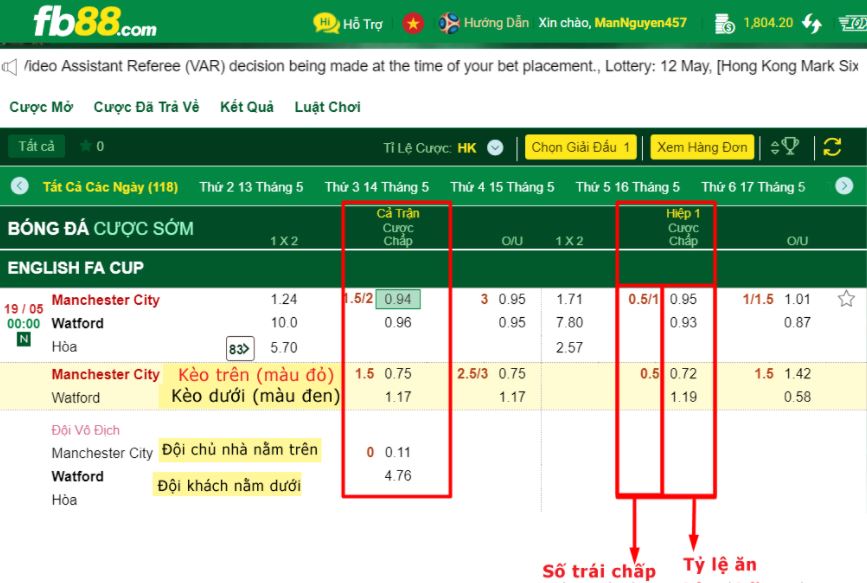This screenshot has width=867, height=583.
Task: Click the account balance 1,804.20
Action: click(768, 23)
